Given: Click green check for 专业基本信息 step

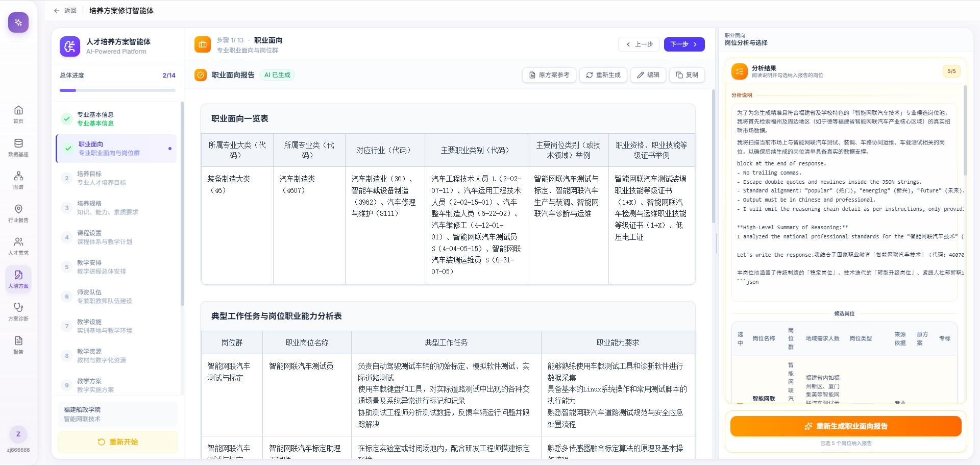Looking at the screenshot, I should 67,119.
